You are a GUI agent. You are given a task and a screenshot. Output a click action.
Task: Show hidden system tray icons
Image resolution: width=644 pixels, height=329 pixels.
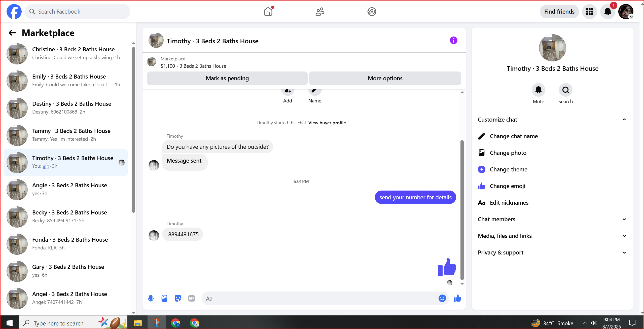(585, 323)
